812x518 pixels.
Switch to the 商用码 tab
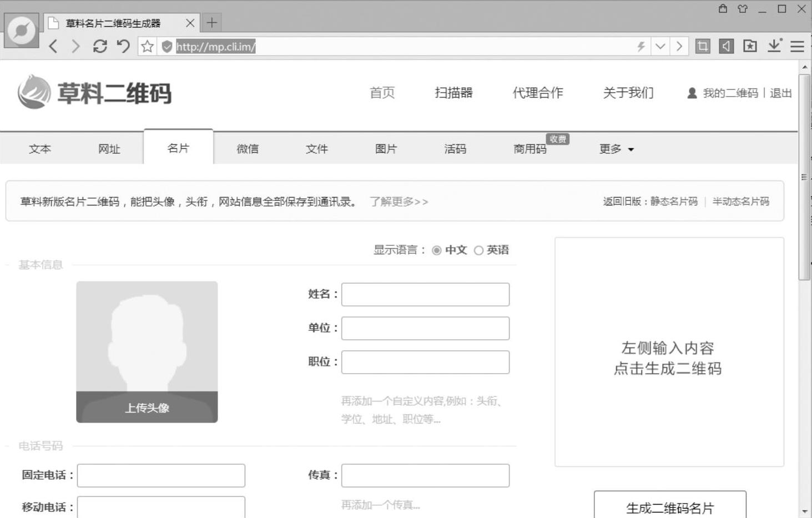[x=530, y=149]
